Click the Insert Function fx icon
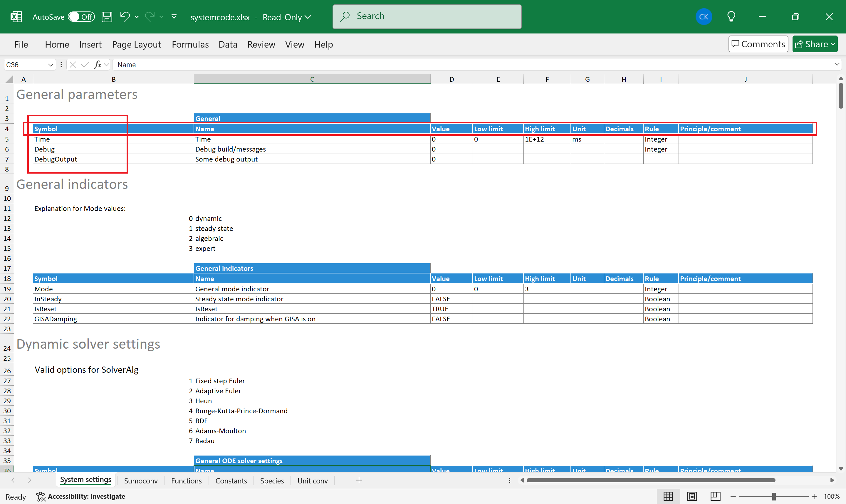Screen dimensions: 846x504 tap(98, 65)
